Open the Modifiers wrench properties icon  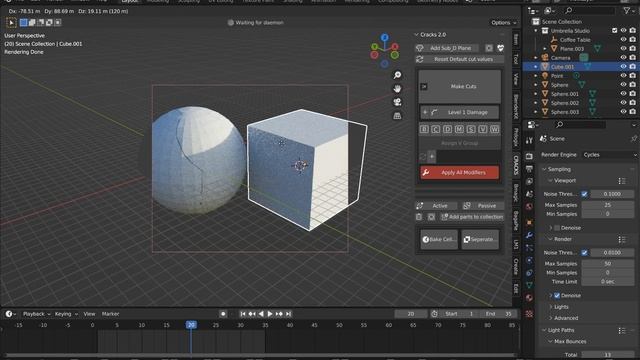[529, 235]
